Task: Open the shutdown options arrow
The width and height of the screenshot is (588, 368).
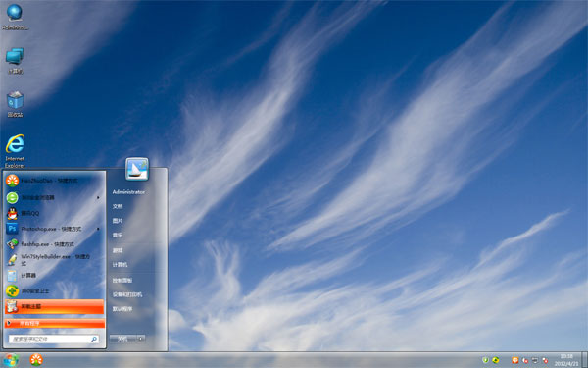Action: point(141,339)
